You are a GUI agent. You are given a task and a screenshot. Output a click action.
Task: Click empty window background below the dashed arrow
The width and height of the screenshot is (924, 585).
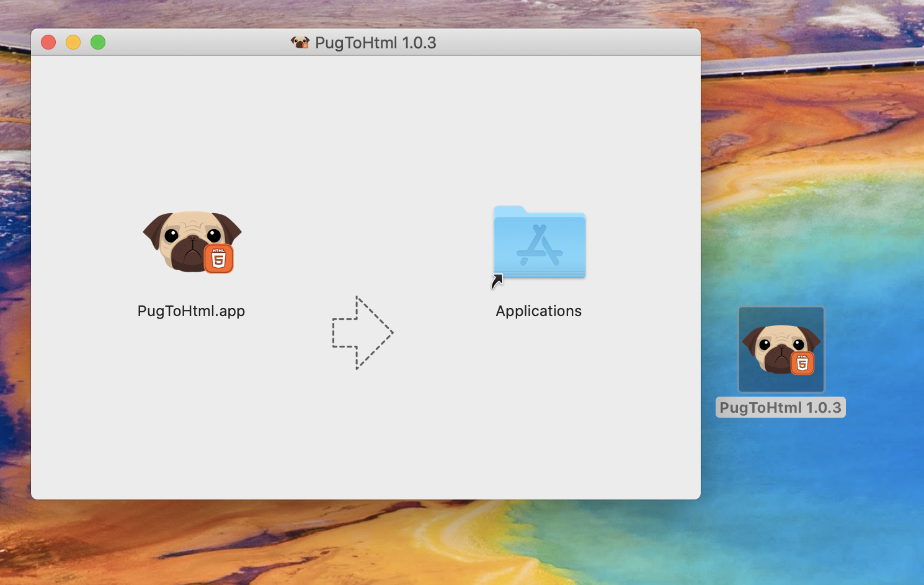(x=363, y=434)
